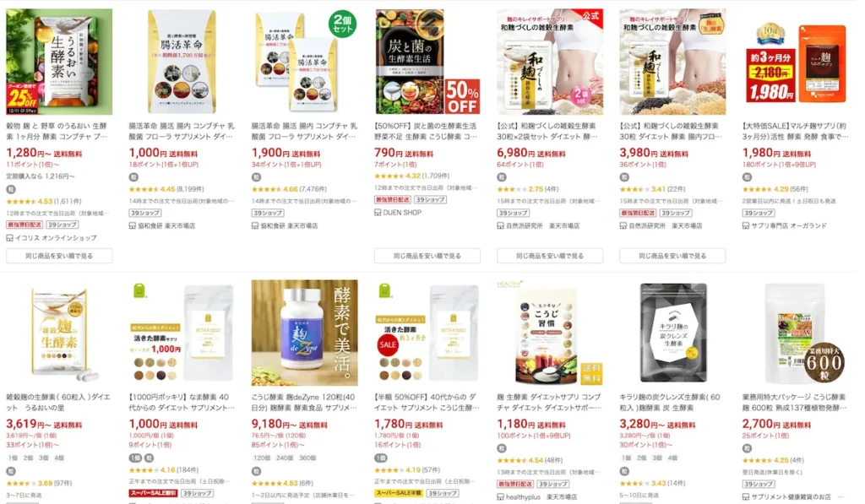Screen dimensions: 865x504
Task: Choose the 2個 option under キラリ麹の炭クレンズ
Action: click(x=642, y=458)
